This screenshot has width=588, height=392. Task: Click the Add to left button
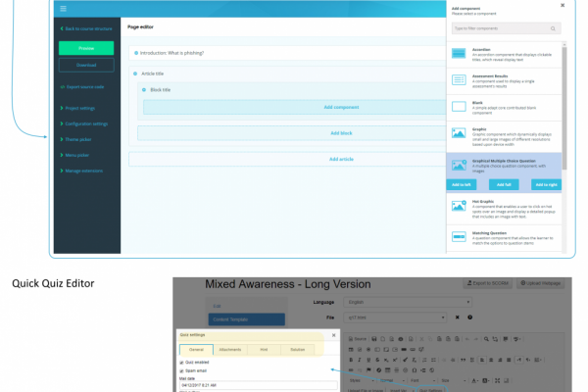[x=462, y=184]
